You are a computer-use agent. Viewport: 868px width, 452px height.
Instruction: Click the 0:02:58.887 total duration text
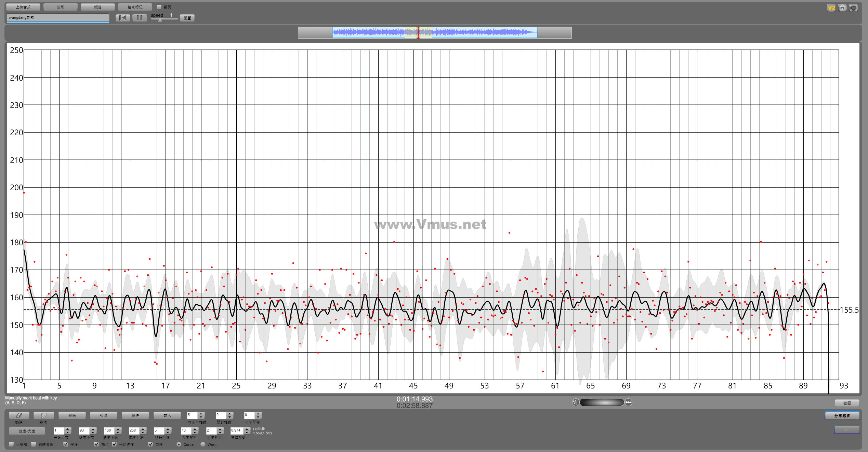pos(415,406)
